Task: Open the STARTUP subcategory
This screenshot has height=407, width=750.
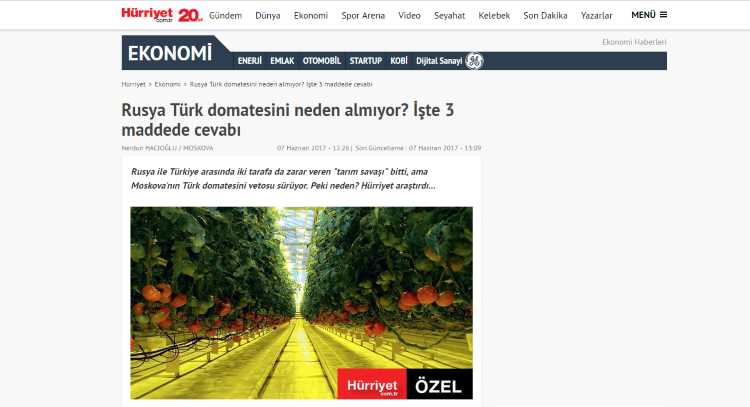Action: 366,61
